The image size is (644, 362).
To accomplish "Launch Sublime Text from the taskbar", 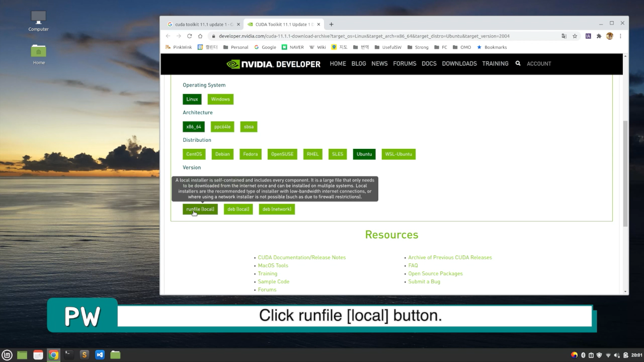I will pyautogui.click(x=84, y=355).
